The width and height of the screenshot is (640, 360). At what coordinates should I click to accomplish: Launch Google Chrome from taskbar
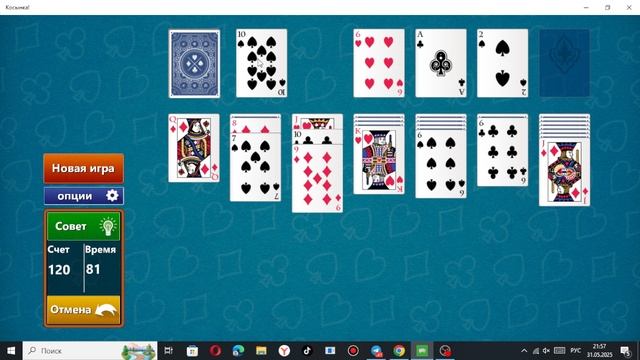click(x=399, y=351)
